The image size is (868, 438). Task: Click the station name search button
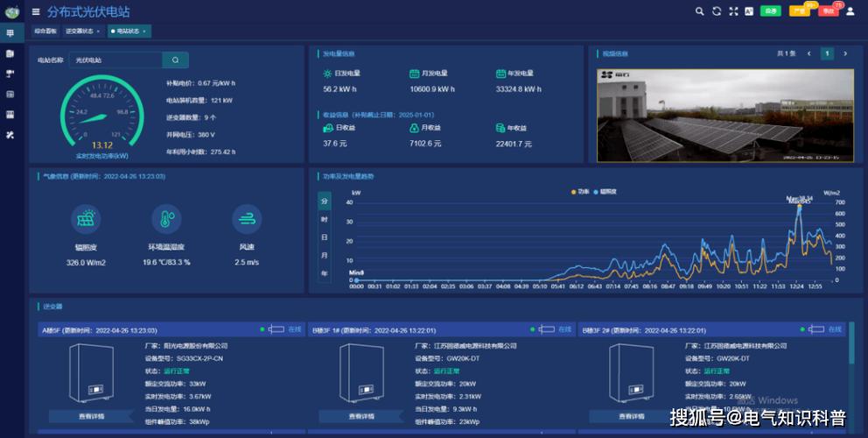[176, 60]
